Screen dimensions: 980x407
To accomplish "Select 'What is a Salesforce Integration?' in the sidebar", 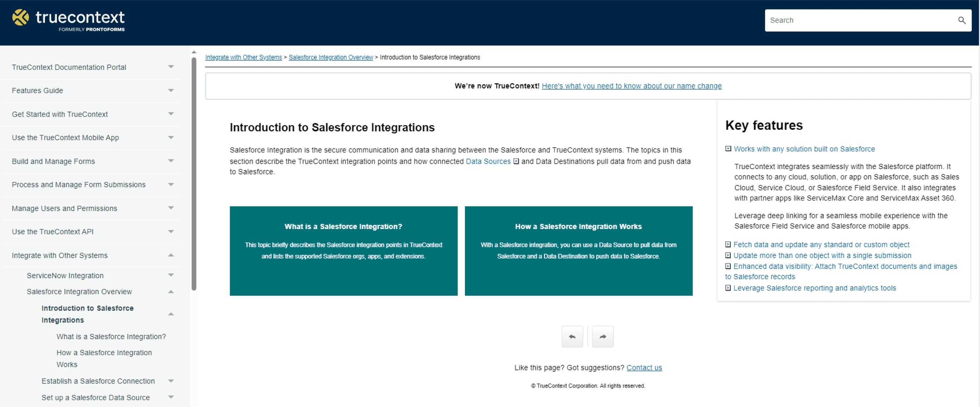I will click(x=111, y=336).
